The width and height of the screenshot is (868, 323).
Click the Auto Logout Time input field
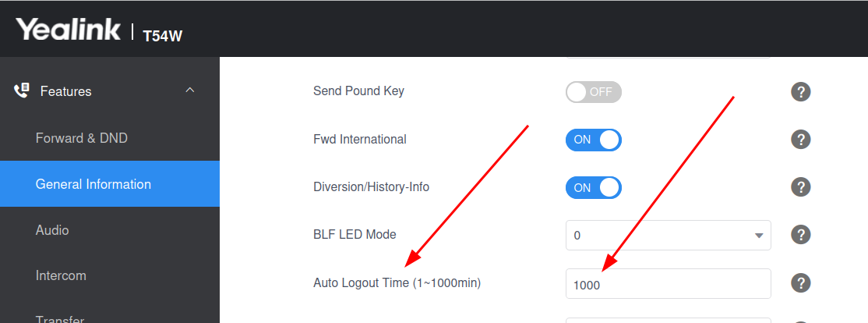tap(669, 284)
